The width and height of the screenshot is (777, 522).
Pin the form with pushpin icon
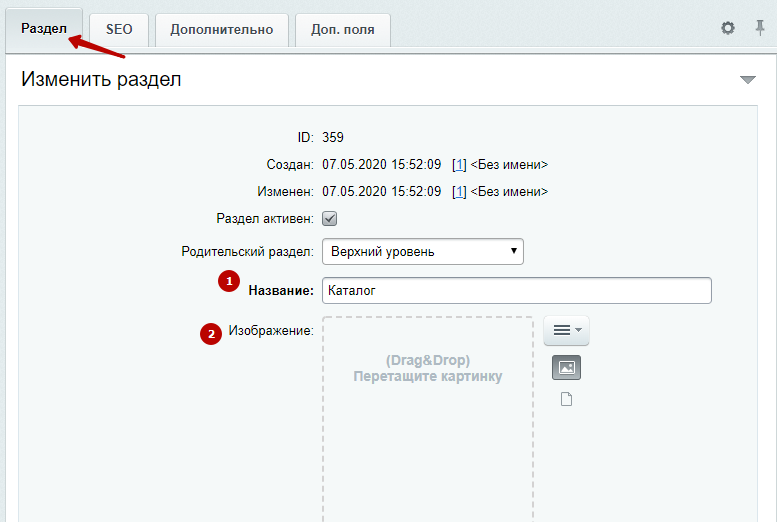pos(760,28)
